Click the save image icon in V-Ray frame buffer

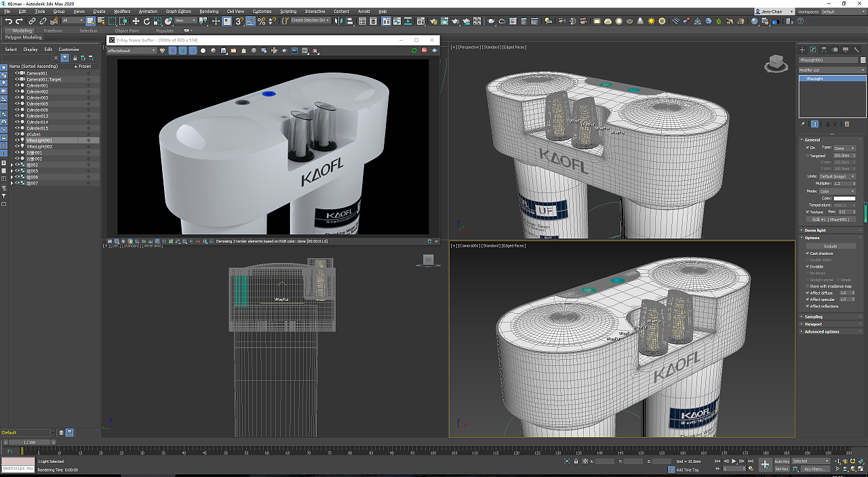223,50
